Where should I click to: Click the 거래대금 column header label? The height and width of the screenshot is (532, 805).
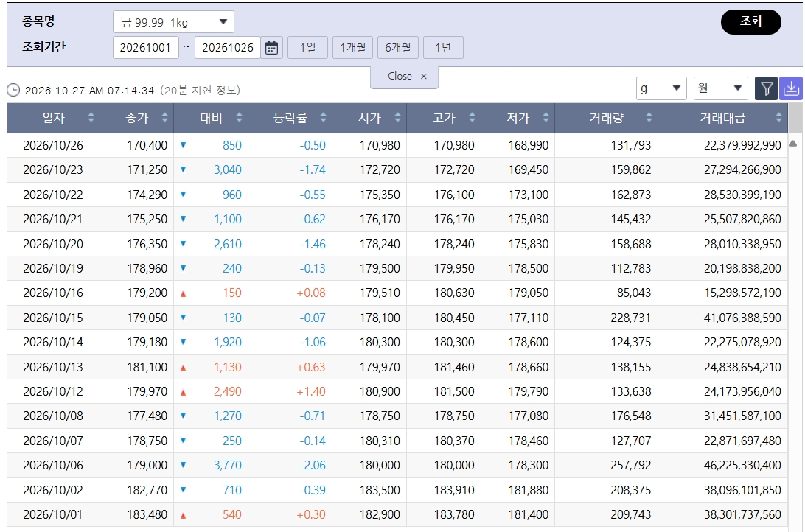(722, 118)
